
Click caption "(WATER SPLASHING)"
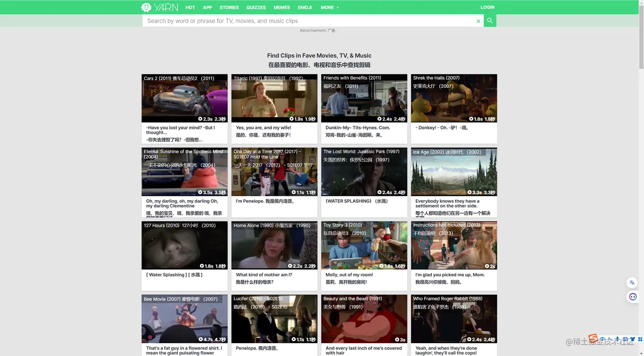(349, 201)
